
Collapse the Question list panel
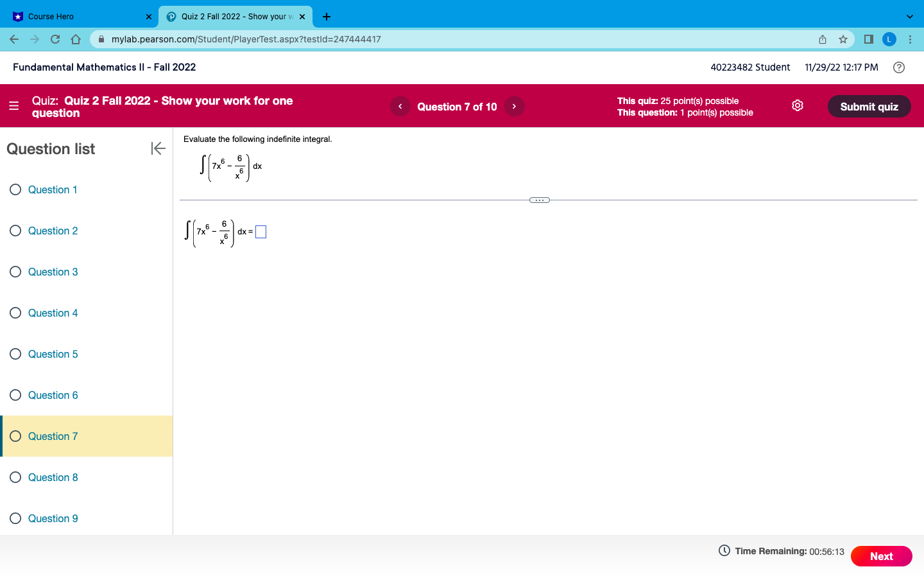tap(158, 148)
